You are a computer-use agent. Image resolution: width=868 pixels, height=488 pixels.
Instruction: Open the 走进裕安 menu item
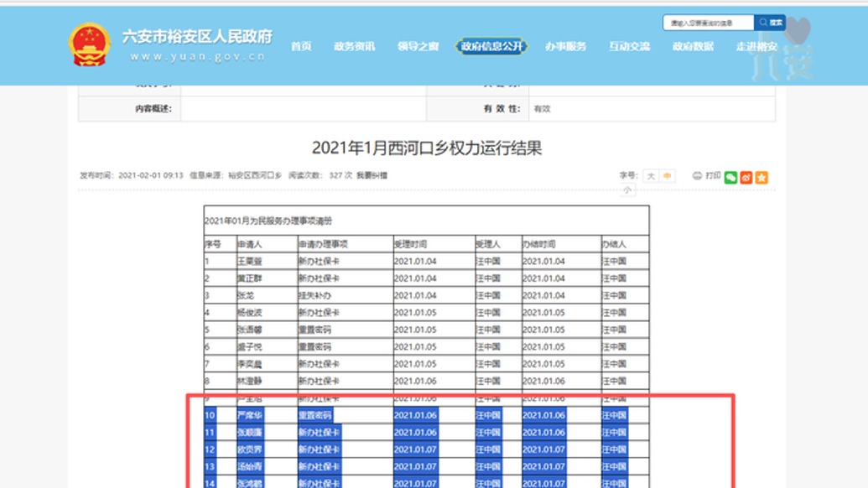coord(756,46)
